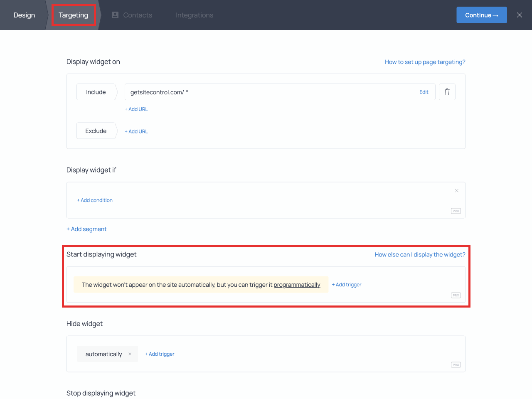Click the Continue button
Screen dimensions: 532x399
coord(482,15)
